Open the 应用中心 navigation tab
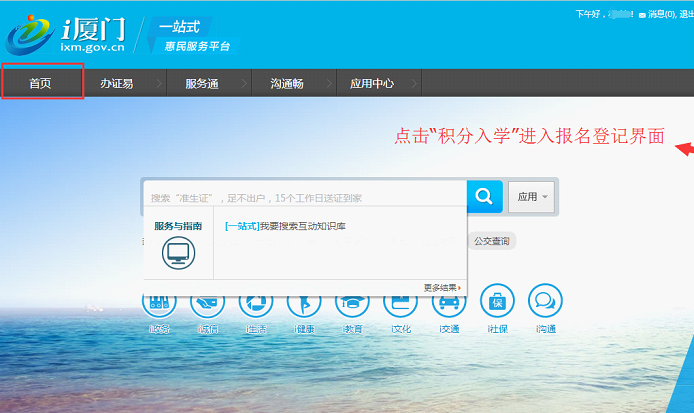This screenshot has width=694, height=413. pyautogui.click(x=371, y=84)
